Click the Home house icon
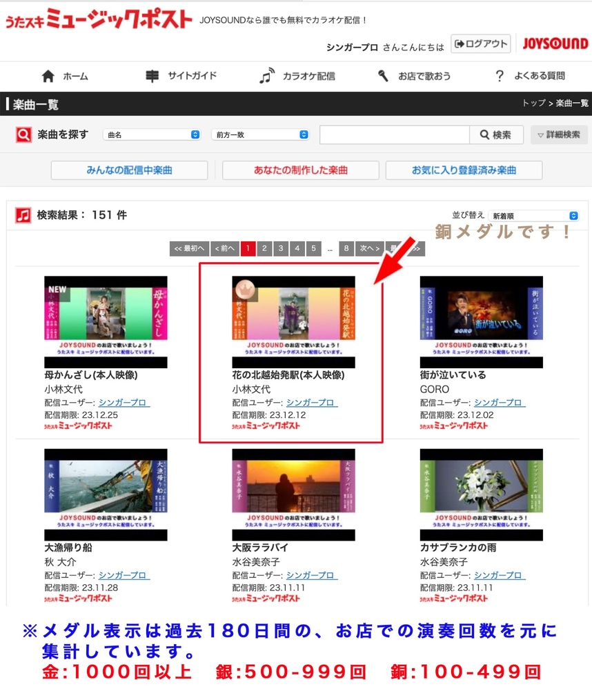Viewport: 592px width, 700px height. point(48,76)
